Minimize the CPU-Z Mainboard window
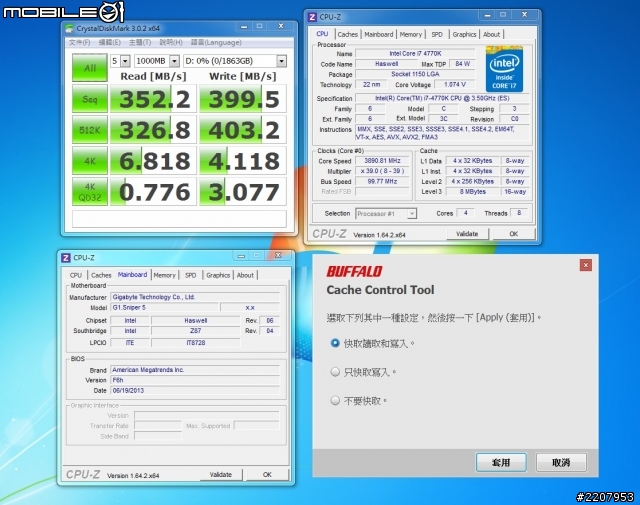640x505 pixels. [242, 256]
